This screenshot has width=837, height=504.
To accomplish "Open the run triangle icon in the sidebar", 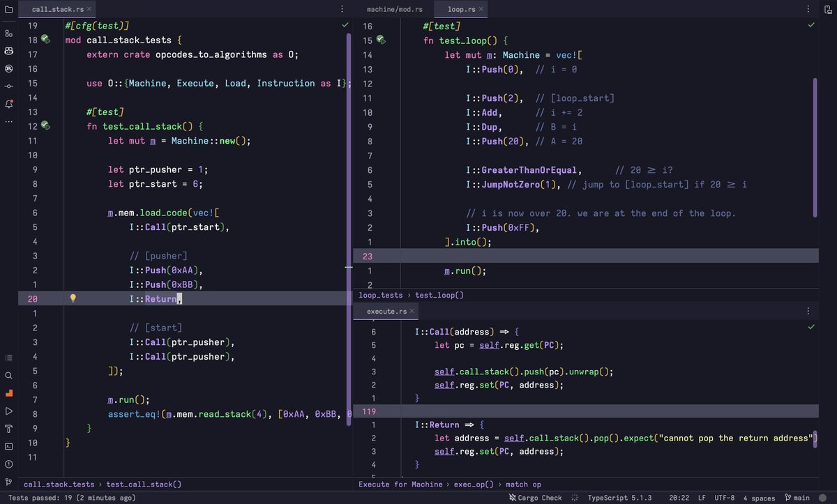I will 9,411.
